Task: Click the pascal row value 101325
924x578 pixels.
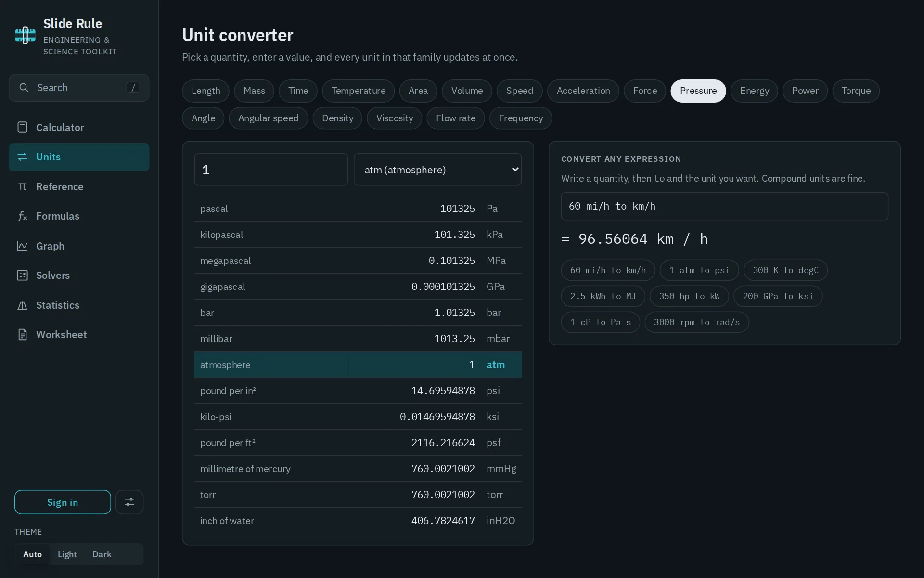Action: click(457, 209)
